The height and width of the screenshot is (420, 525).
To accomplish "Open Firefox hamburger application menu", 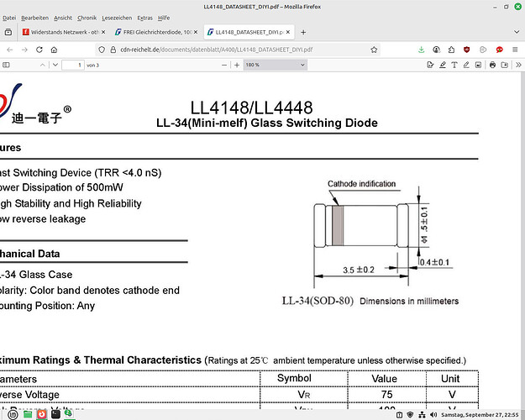I will pyautogui.click(x=514, y=49).
